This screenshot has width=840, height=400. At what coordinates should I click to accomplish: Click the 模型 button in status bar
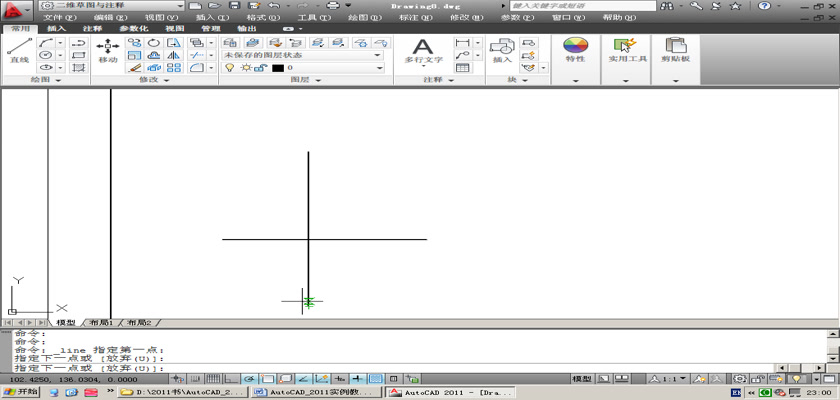pos(582,379)
